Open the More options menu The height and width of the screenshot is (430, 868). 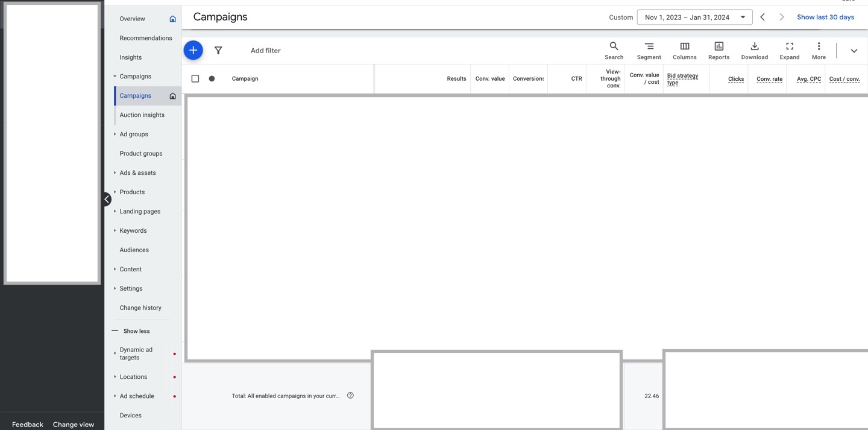click(819, 50)
